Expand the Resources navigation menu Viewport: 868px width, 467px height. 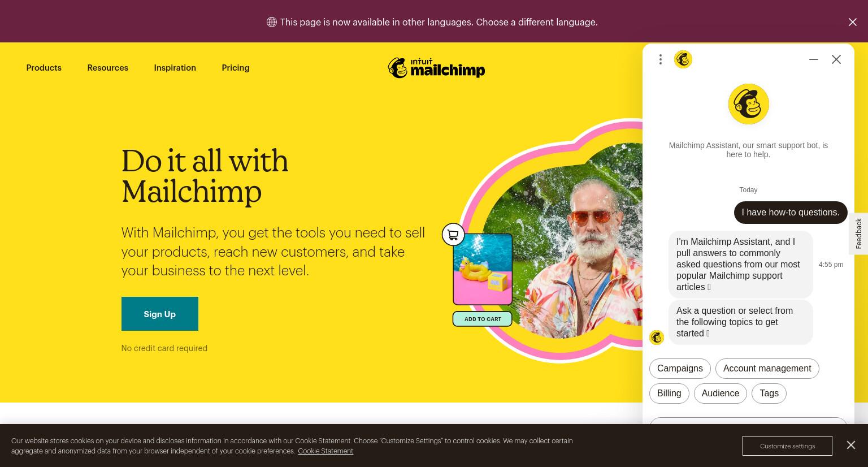click(x=108, y=68)
